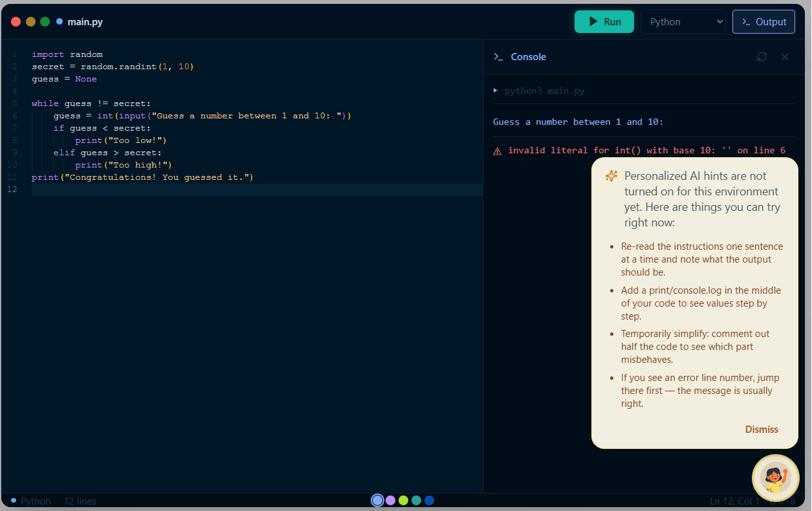This screenshot has width=812, height=511.
Task: Click the elif guess > secret line
Action: (x=107, y=153)
